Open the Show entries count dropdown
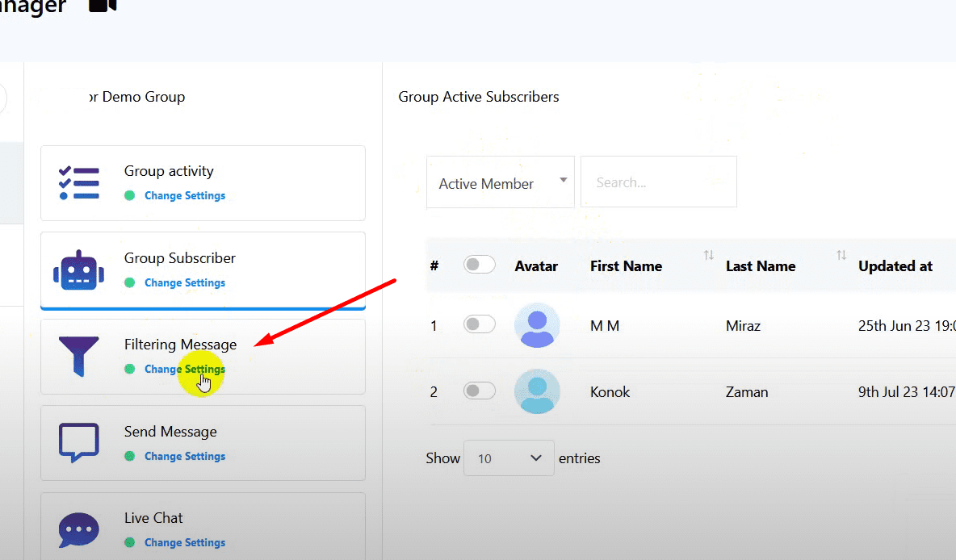956x560 pixels. pyautogui.click(x=509, y=458)
